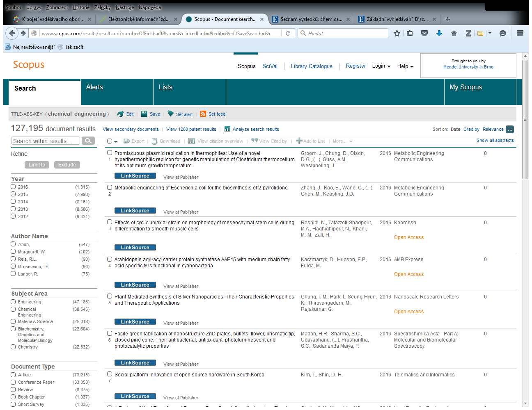Screen dimensions: 532x410
Task: Go forward using browser forward arrow
Action: tap(23, 33)
